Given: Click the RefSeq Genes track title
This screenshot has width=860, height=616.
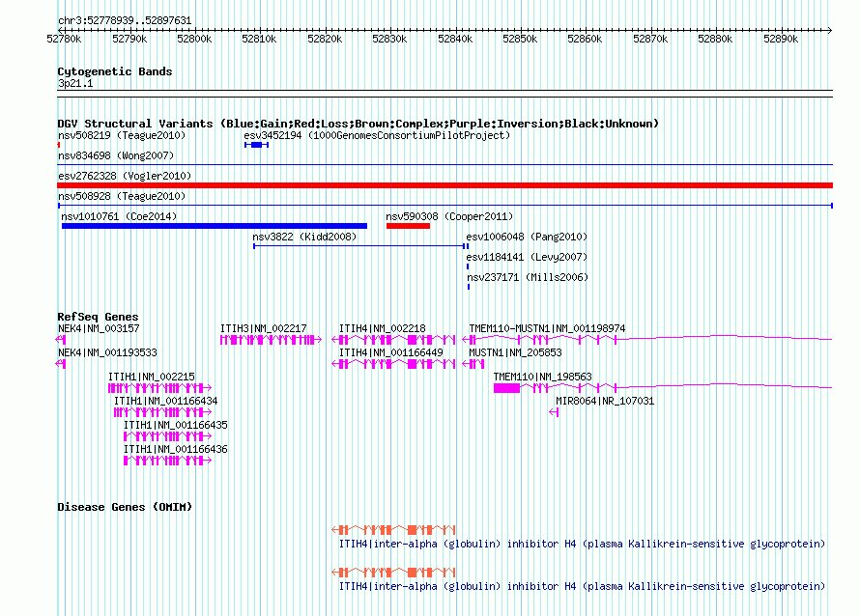Looking at the screenshot, I should (x=98, y=317).
